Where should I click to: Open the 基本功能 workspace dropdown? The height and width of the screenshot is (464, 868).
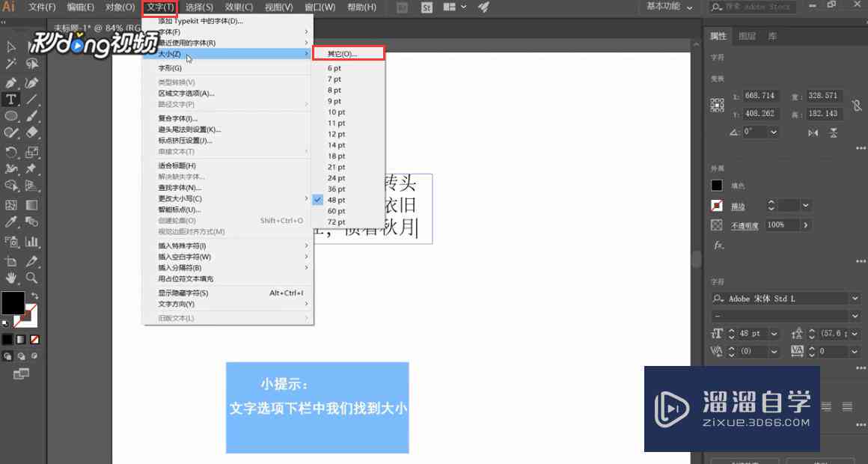click(x=670, y=7)
